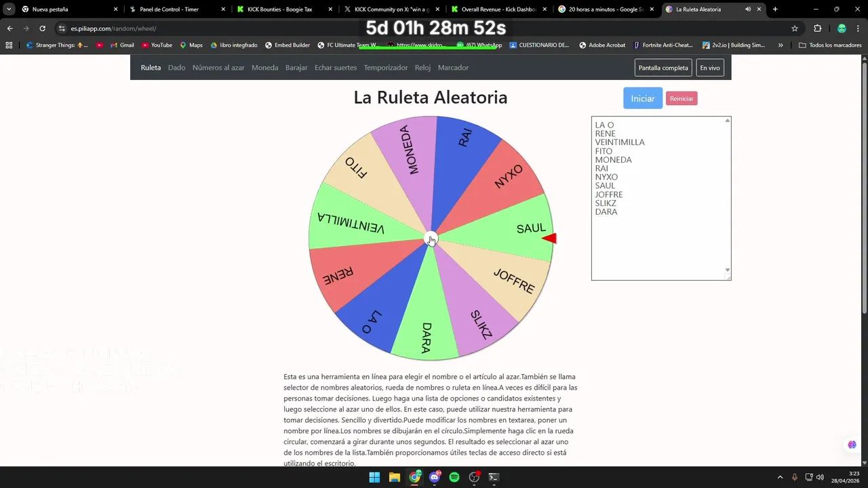Click inside the names list textarea
The height and width of the screenshot is (488, 868).
click(x=661, y=198)
